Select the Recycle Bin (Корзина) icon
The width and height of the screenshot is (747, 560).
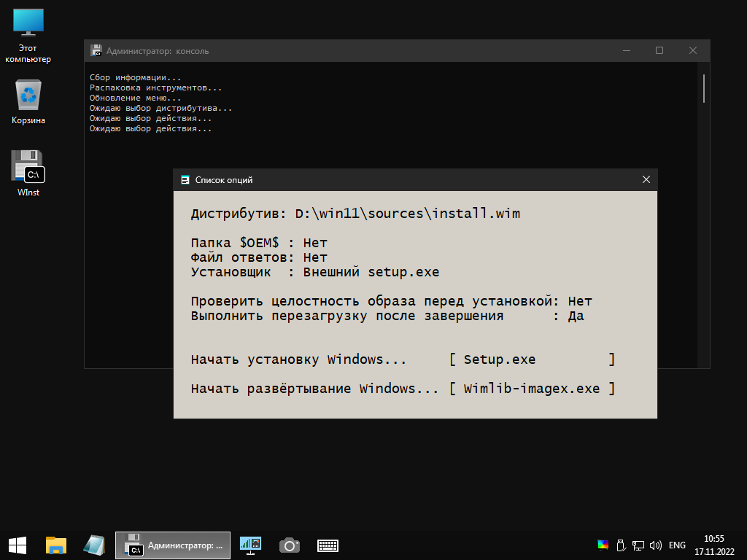click(28, 102)
